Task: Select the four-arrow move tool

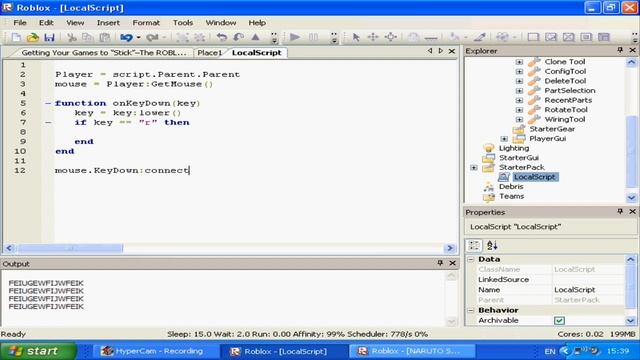Action: (373, 38)
